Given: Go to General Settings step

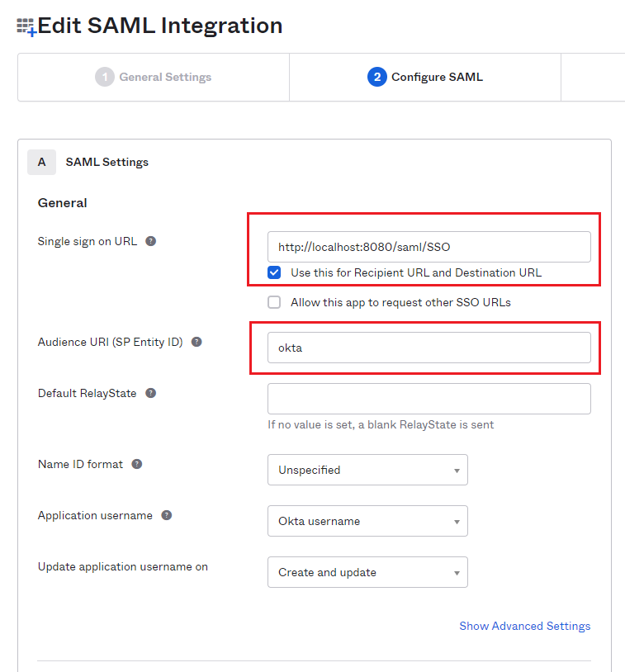Looking at the screenshot, I should (x=154, y=77).
